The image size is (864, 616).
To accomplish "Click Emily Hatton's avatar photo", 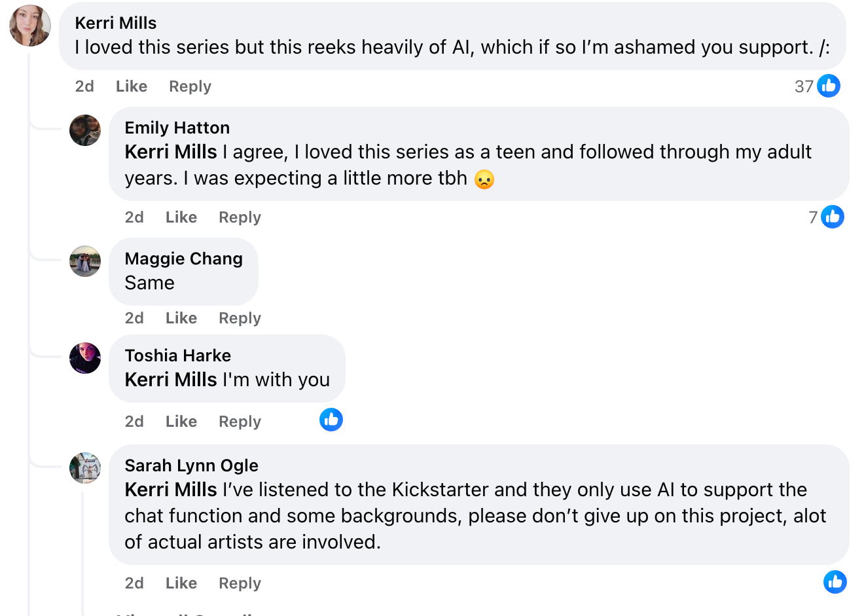I will click(85, 130).
